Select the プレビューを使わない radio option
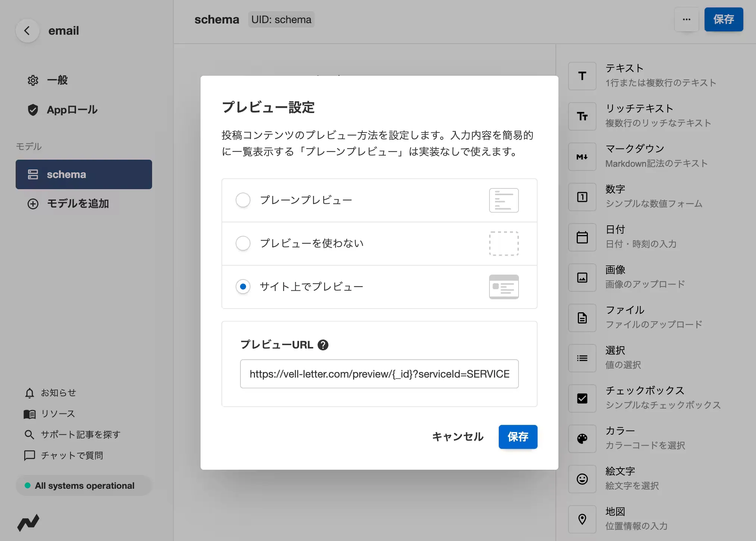756x541 pixels. pos(243,243)
